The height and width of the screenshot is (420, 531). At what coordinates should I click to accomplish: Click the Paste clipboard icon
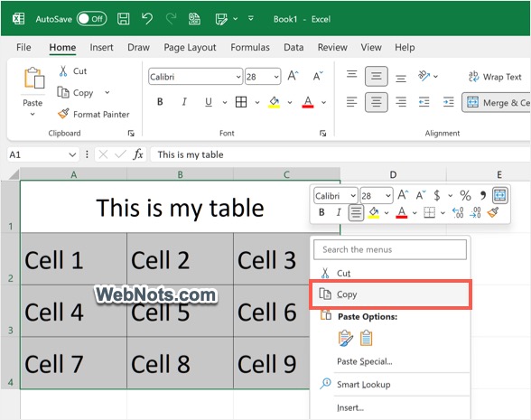(34, 78)
